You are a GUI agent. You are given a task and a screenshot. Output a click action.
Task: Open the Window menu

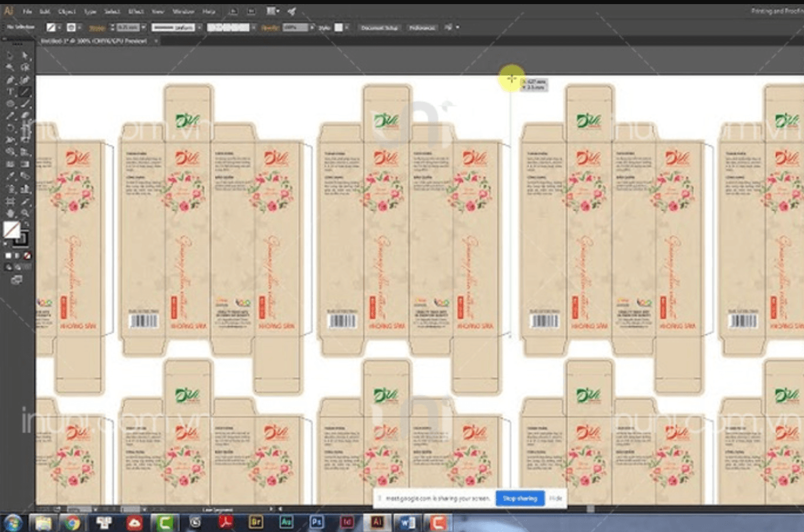[x=183, y=11]
